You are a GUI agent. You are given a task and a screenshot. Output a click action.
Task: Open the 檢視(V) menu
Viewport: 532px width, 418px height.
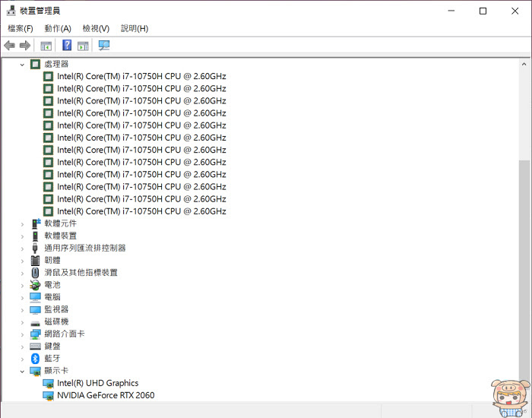96,29
